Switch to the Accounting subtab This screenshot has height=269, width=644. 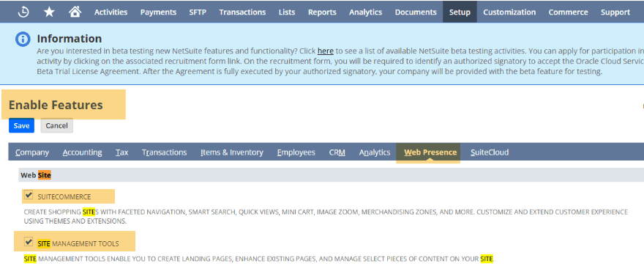[82, 152]
